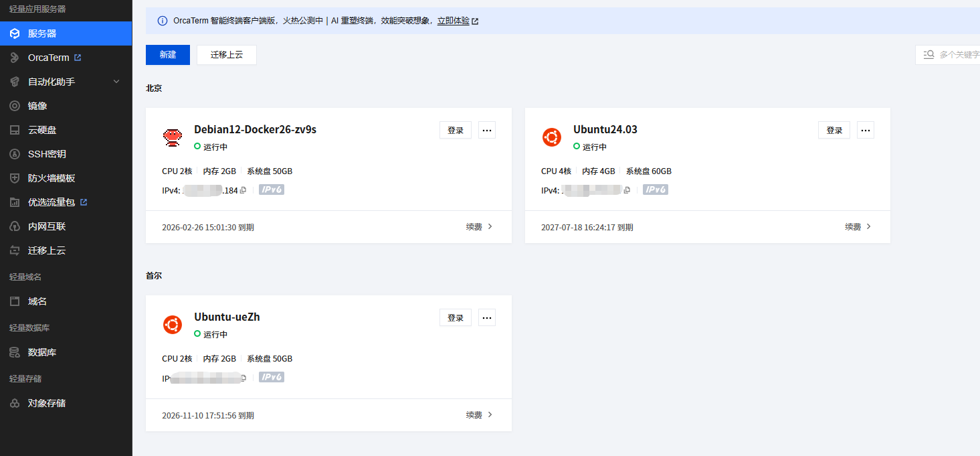Log in to Debian12-Docker26-zv9s
This screenshot has width=980, height=456.
click(456, 130)
